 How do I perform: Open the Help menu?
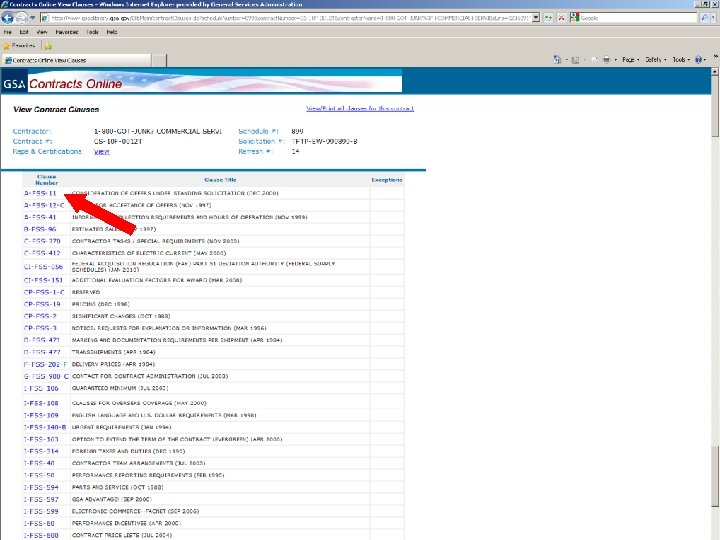112,32
